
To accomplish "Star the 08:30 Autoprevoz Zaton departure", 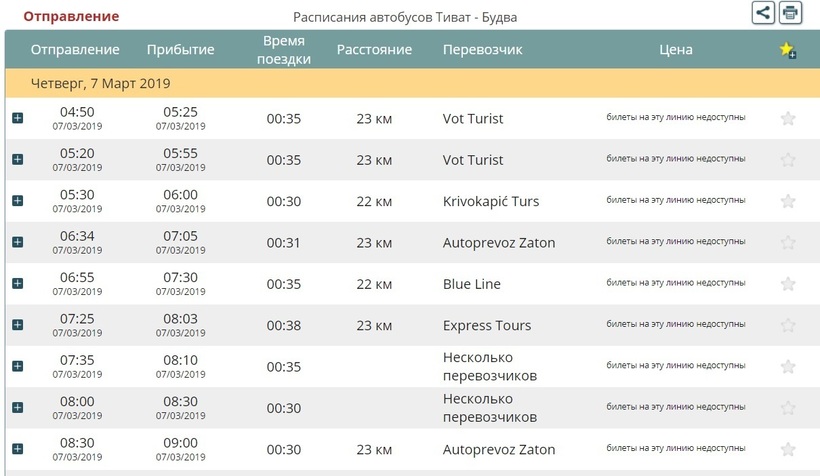I will click(788, 449).
